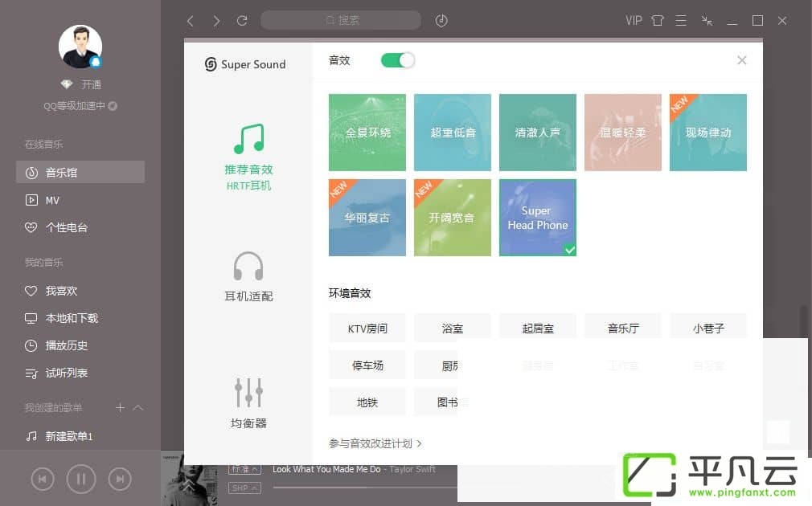
Task: Choose the 开阔宽音 sound effect
Action: point(453,218)
